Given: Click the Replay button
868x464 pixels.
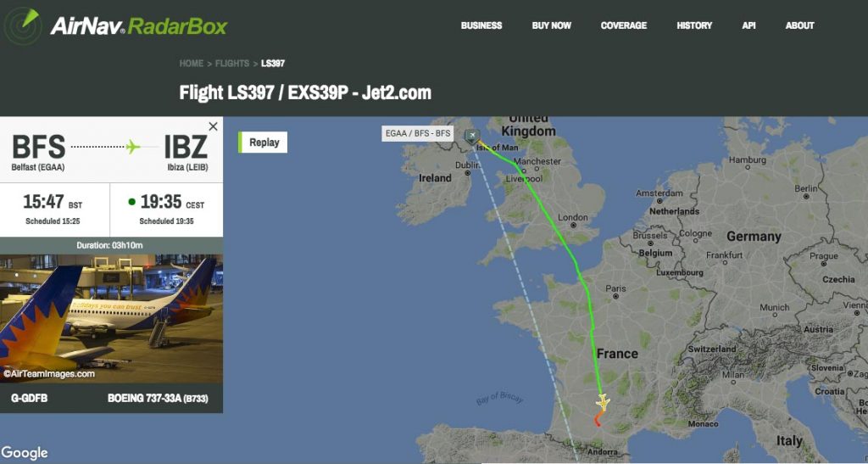Looking at the screenshot, I should (x=263, y=143).
